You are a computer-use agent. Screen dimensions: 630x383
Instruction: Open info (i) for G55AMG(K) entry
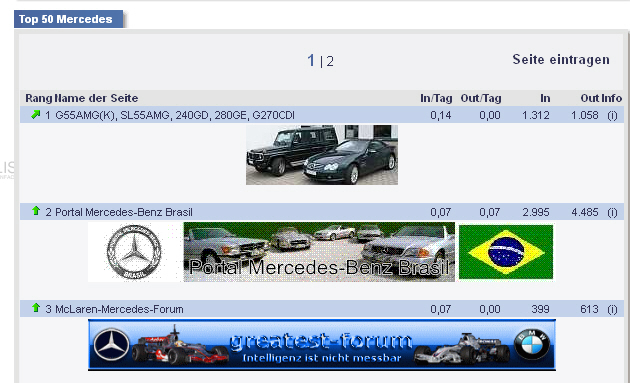tap(612, 115)
